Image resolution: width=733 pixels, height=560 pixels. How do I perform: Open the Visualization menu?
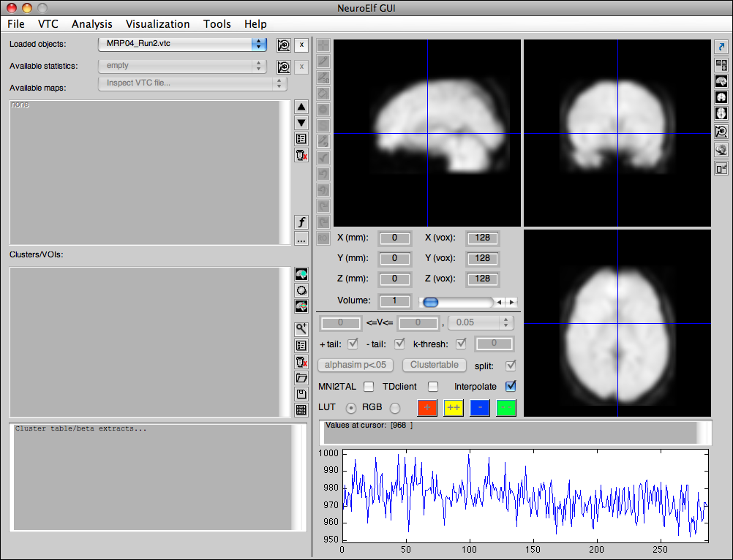(x=158, y=24)
